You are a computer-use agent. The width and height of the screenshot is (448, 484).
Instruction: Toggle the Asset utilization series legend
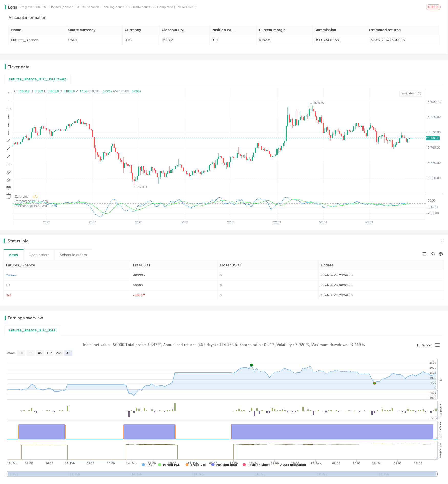point(290,465)
